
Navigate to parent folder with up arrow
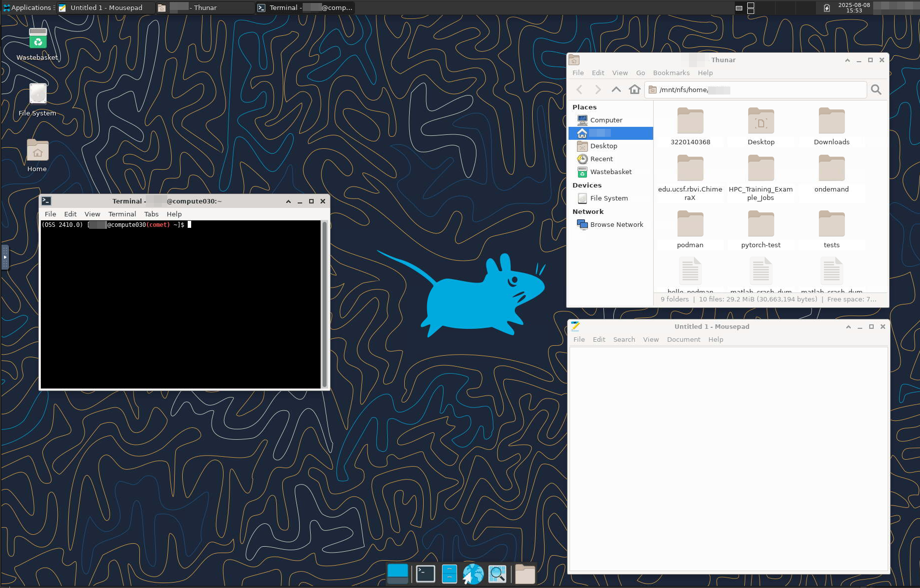point(616,90)
